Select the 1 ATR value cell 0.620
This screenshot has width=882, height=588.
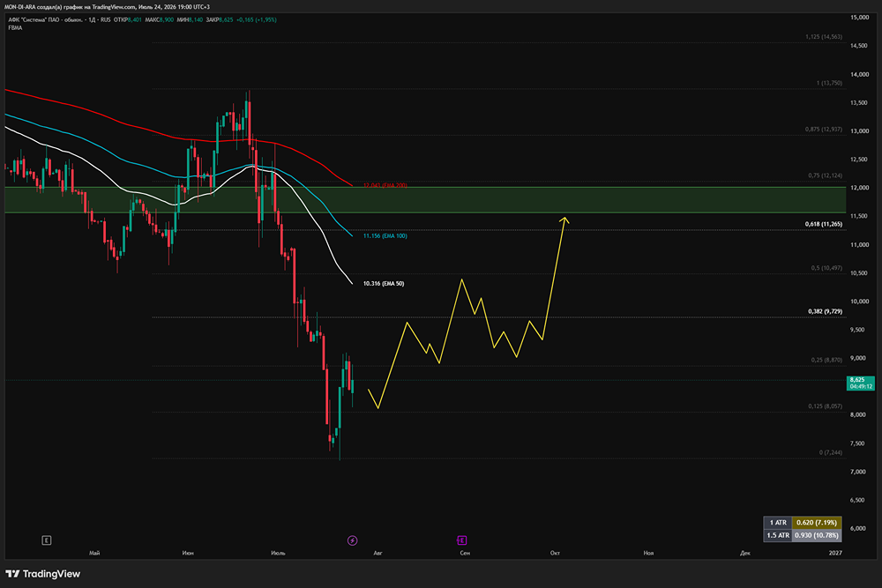pyautogui.click(x=817, y=523)
